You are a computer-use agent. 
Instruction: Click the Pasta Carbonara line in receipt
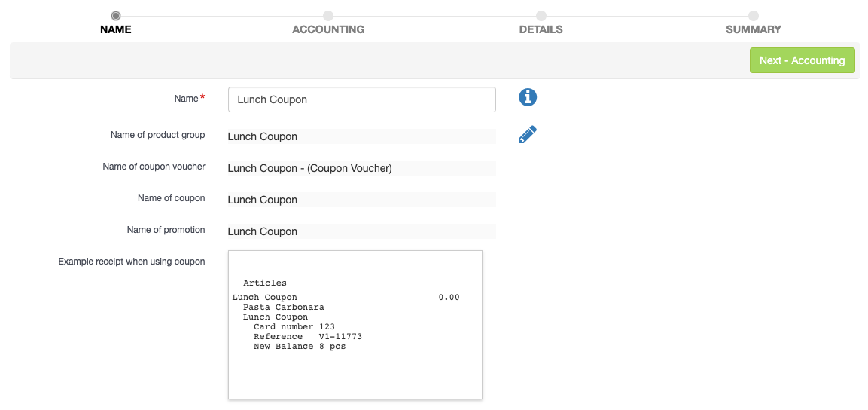point(283,307)
